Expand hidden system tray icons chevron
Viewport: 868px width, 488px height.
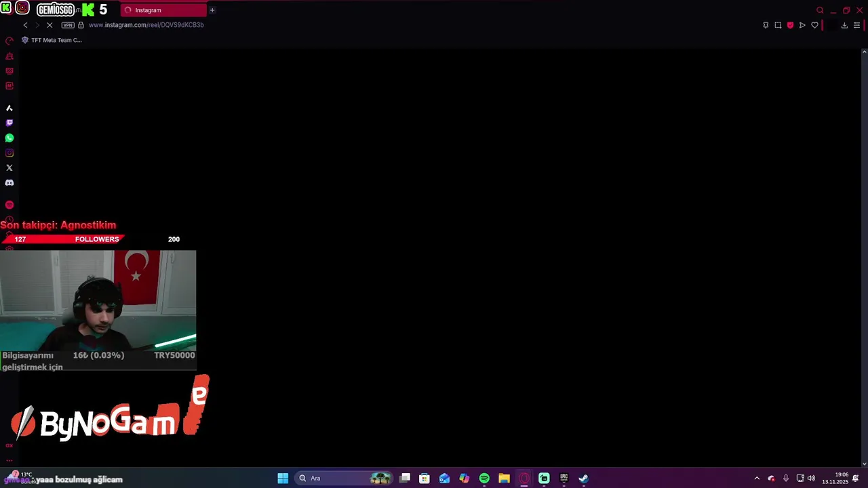click(x=757, y=479)
